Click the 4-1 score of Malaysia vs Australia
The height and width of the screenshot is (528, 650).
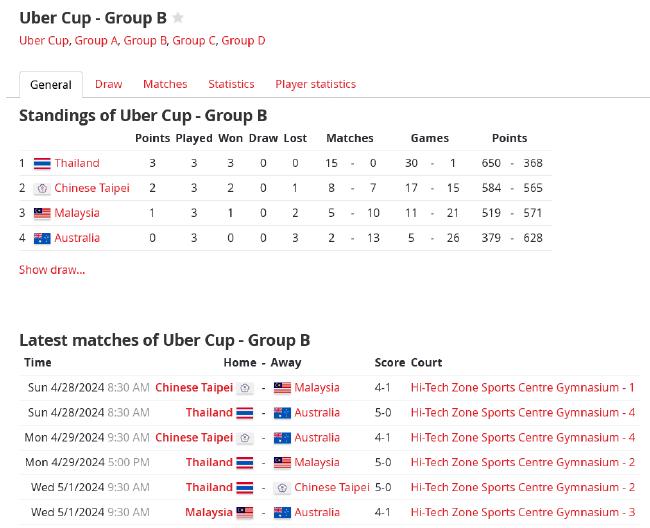point(382,512)
